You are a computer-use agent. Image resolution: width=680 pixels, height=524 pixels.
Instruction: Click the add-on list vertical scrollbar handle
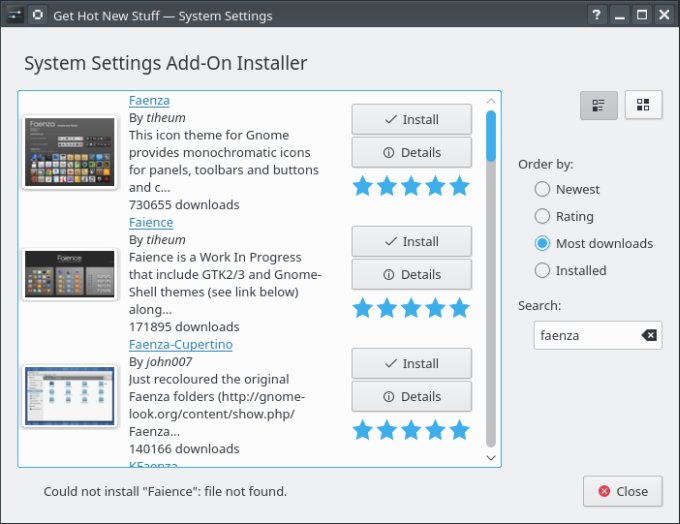point(491,135)
